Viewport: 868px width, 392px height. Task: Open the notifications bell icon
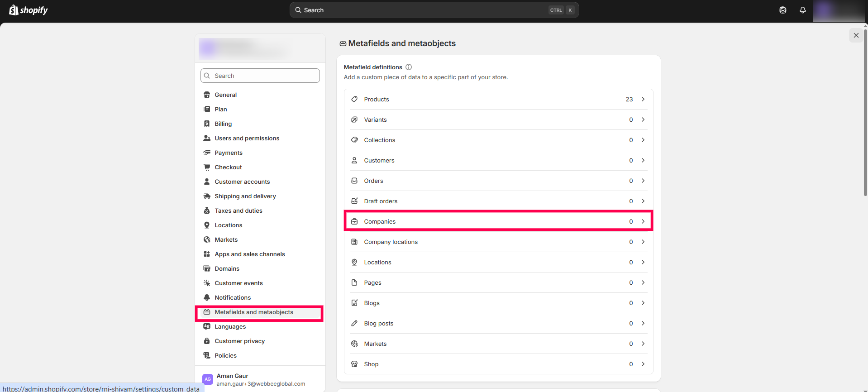(802, 10)
